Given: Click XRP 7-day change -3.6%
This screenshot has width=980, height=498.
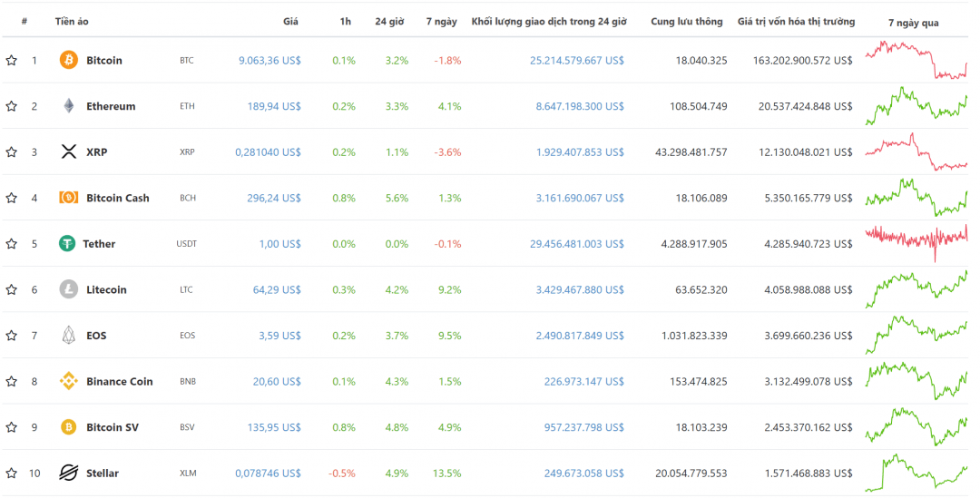Looking at the screenshot, I should [x=447, y=151].
